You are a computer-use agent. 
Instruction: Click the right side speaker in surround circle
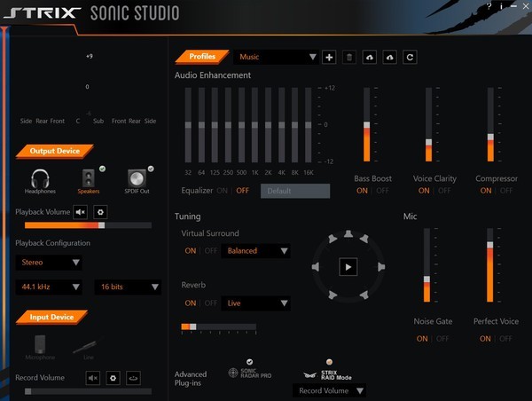381,267
